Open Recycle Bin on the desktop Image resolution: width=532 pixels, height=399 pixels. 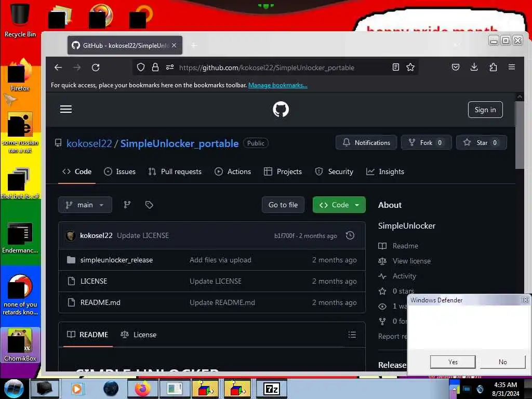pyautogui.click(x=20, y=20)
